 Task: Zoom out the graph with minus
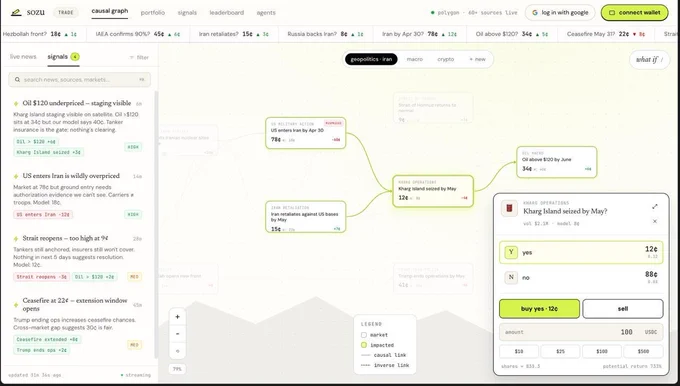[x=177, y=334]
